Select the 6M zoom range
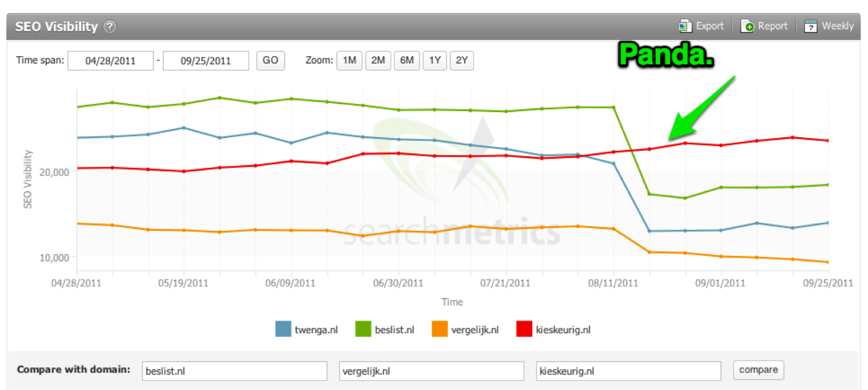 pyautogui.click(x=406, y=61)
